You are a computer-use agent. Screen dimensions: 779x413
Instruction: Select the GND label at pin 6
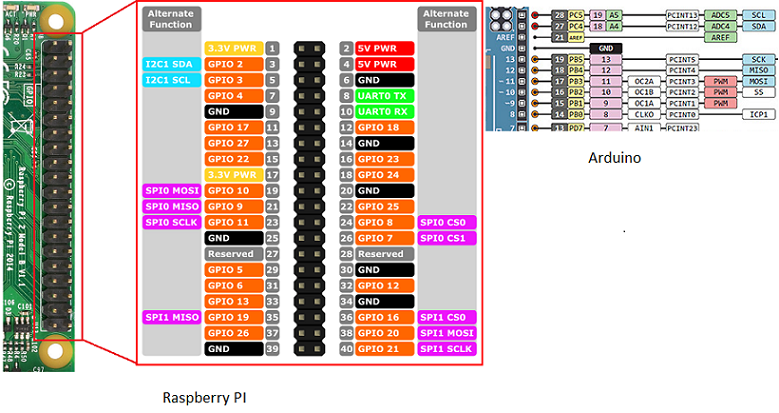385,80
